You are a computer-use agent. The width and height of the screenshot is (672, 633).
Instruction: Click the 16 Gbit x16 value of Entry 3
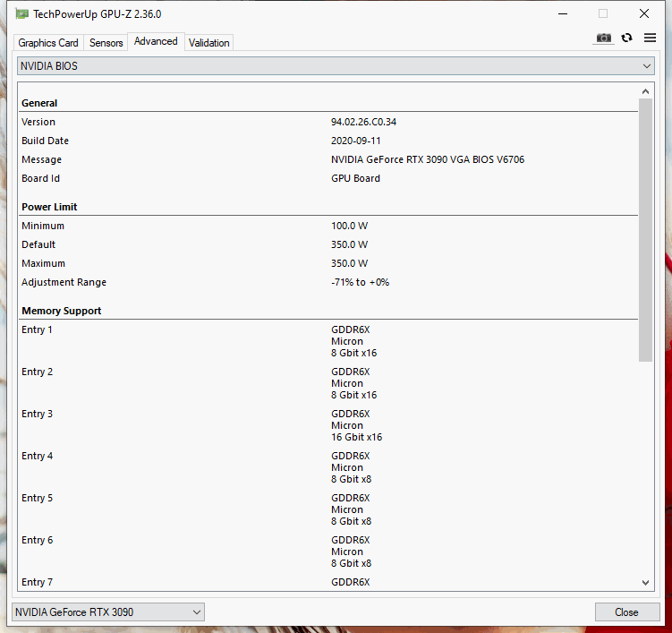[x=356, y=437]
